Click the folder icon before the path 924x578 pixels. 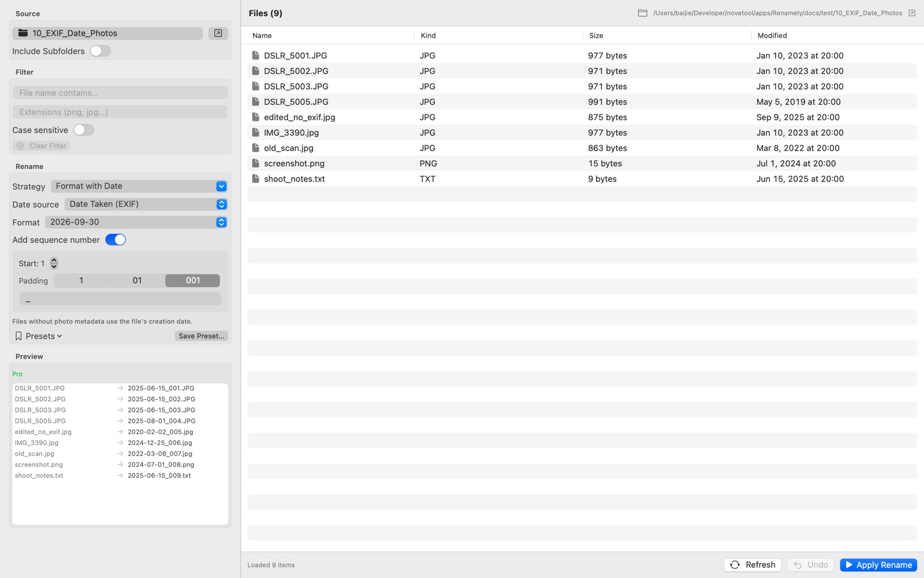click(x=642, y=13)
